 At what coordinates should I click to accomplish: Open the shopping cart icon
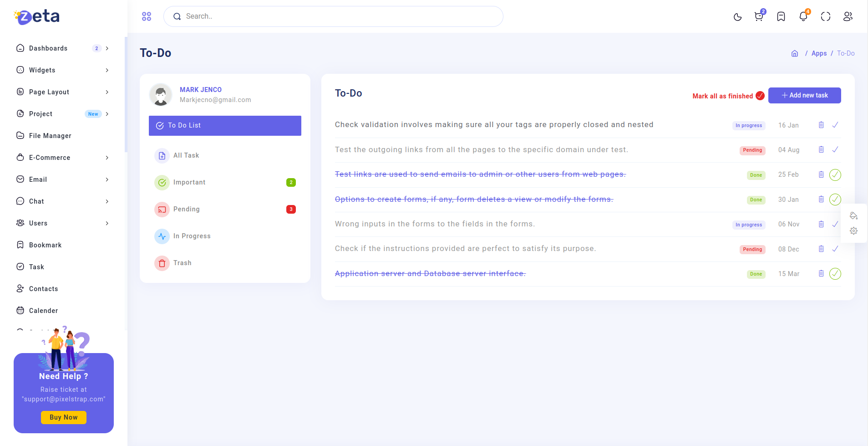(x=759, y=17)
